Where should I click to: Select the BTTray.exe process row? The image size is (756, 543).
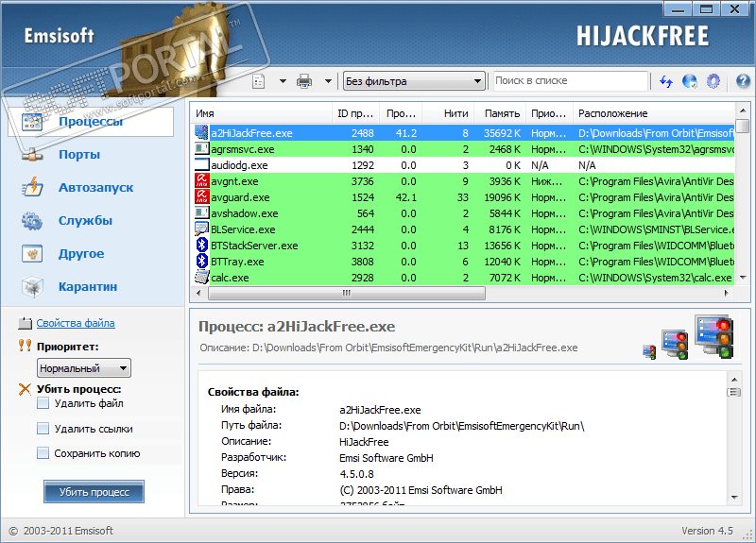pyautogui.click(x=464, y=262)
